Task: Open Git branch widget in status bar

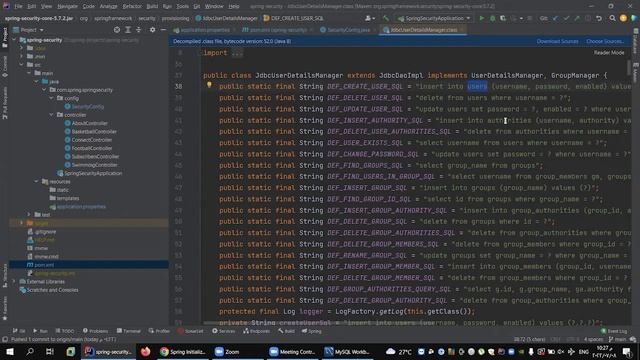Action: coord(617,339)
